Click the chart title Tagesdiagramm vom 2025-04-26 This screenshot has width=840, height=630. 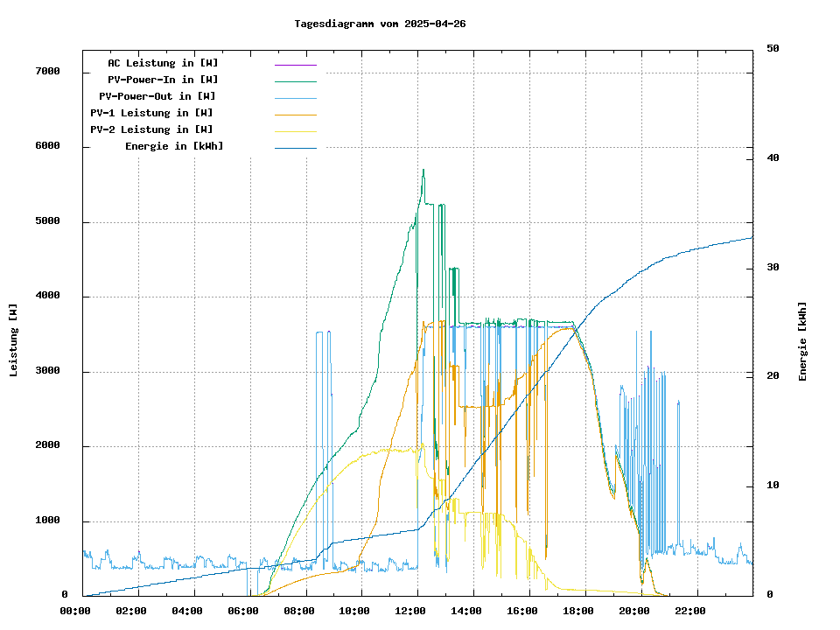[x=380, y=24]
